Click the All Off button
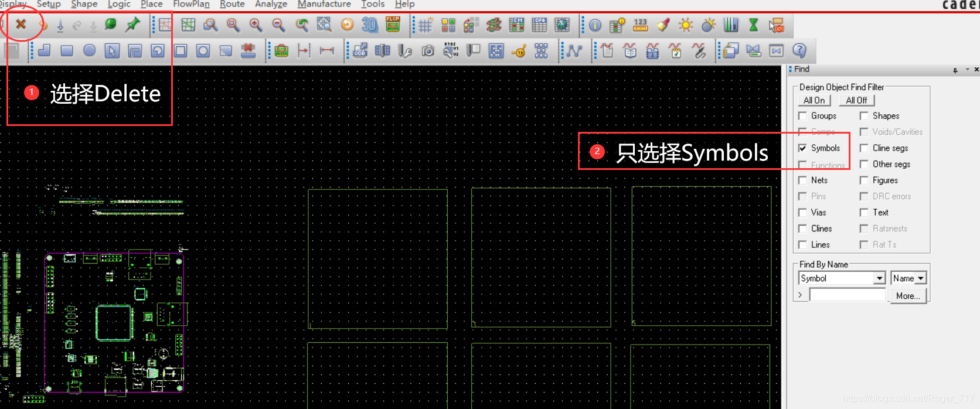Viewport: 980px width, 409px height. (x=856, y=100)
